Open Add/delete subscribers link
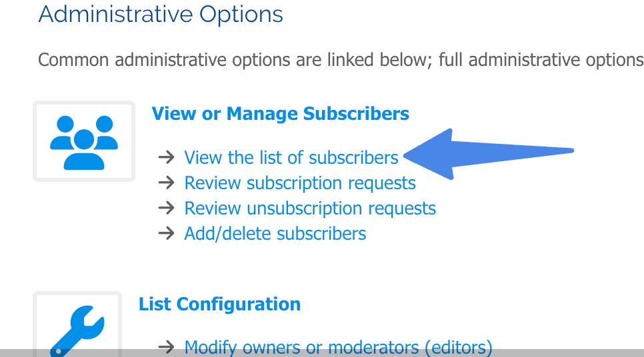Viewport: 644px width, 357px height. click(275, 234)
